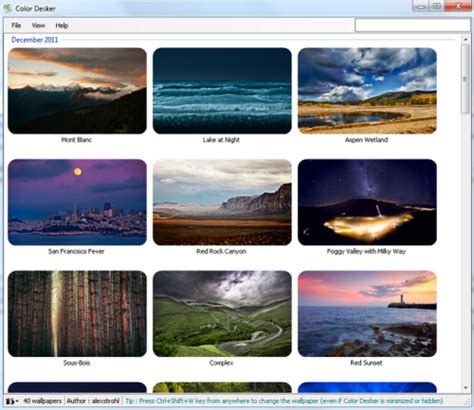Select the Complex green valley thumbnail
This screenshot has width=474, height=410.
pos(222,314)
